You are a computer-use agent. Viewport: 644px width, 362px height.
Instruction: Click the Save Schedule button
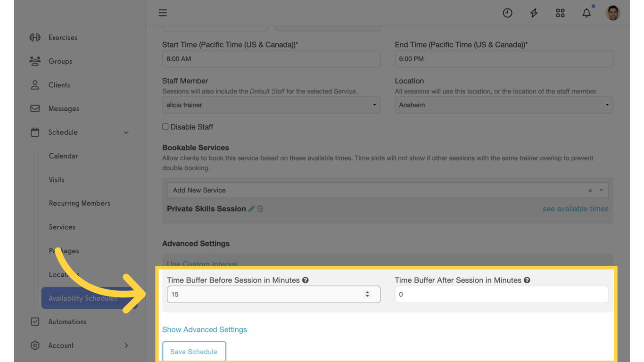click(194, 352)
